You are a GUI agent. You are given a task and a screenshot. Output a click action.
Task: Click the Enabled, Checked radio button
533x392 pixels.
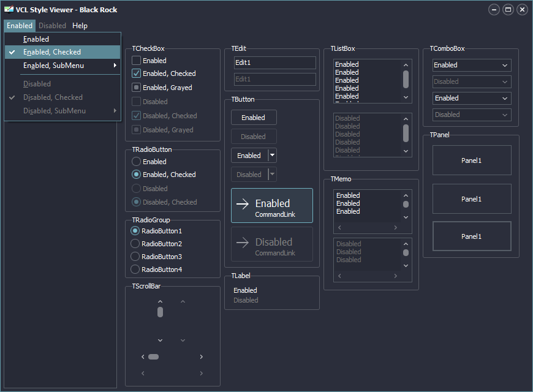[x=136, y=175]
